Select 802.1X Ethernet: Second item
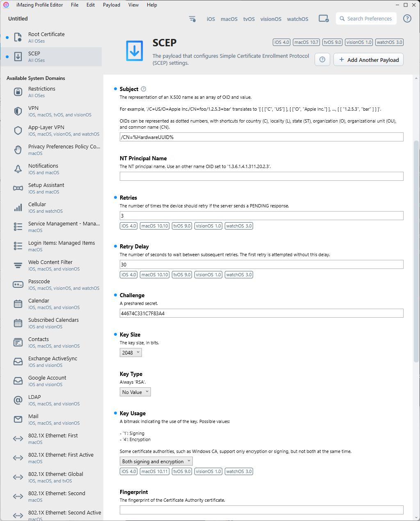This screenshot has width=420, height=521. tap(52, 496)
